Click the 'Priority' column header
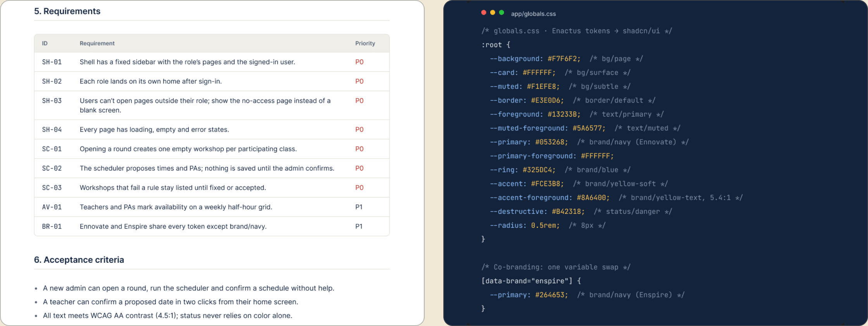 (x=365, y=43)
